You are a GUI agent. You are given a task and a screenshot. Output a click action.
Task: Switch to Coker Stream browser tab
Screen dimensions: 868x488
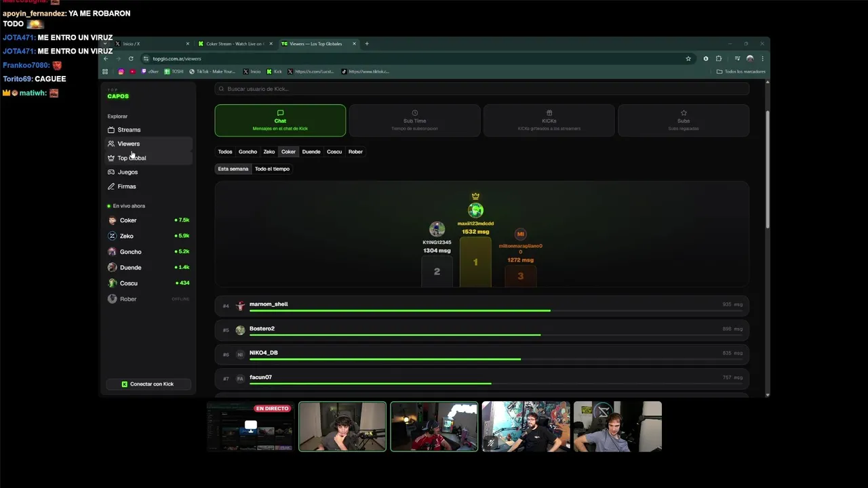point(235,43)
